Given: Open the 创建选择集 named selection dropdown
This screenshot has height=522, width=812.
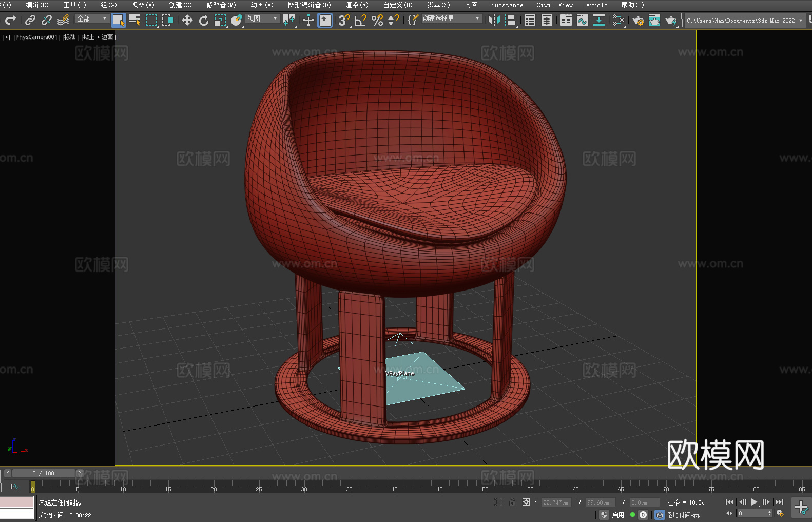Looking at the screenshot, I should coord(452,18).
